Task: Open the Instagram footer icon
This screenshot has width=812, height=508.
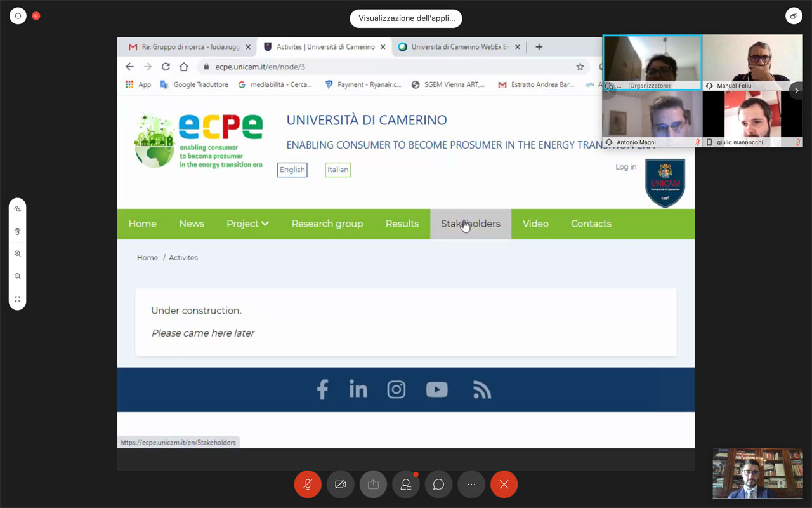Action: coord(396,389)
